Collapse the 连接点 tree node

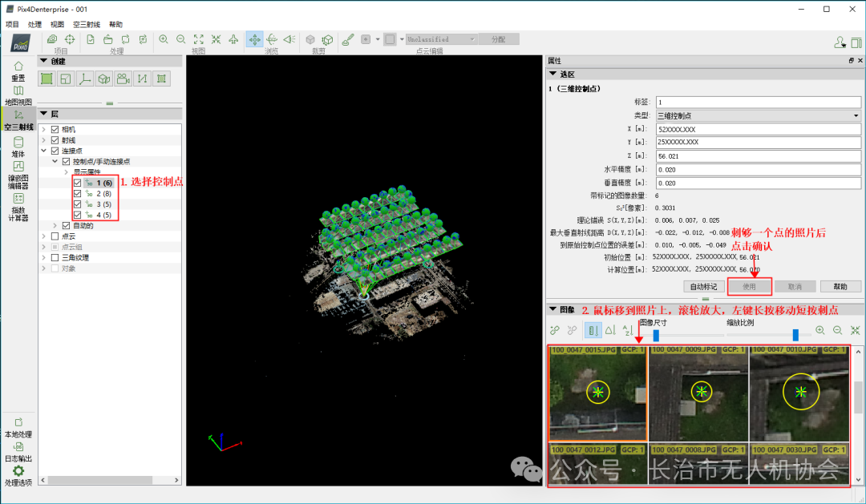coord(43,151)
